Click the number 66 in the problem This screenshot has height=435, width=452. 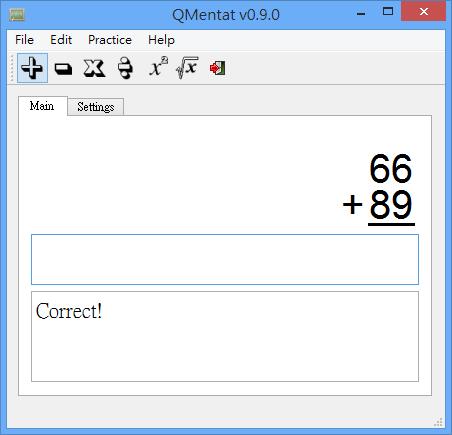(391, 169)
